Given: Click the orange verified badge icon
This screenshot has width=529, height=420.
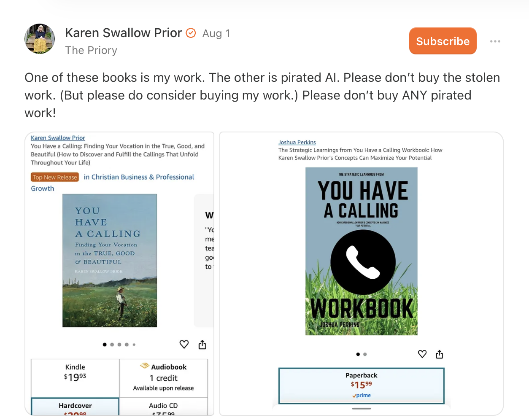Looking at the screenshot, I should [x=191, y=33].
